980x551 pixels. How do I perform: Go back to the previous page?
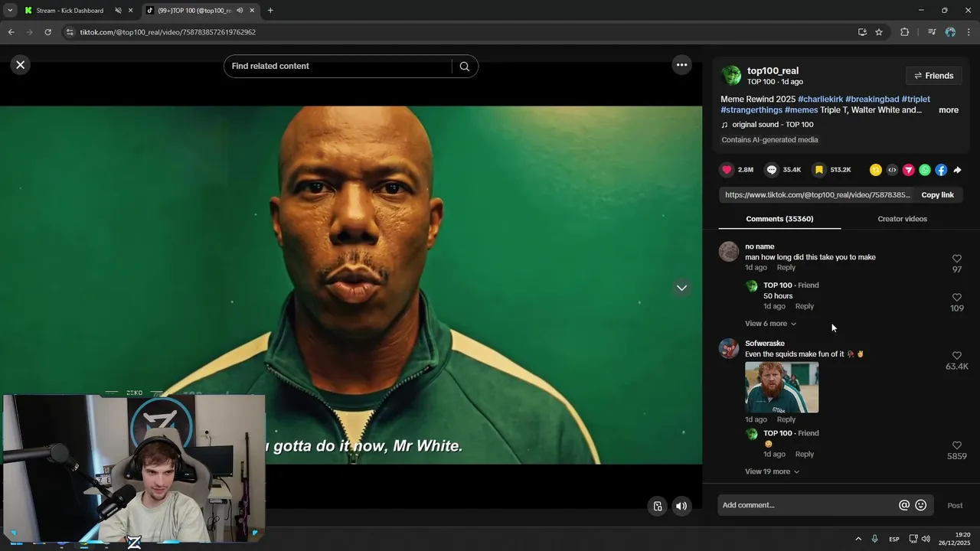click(x=11, y=32)
